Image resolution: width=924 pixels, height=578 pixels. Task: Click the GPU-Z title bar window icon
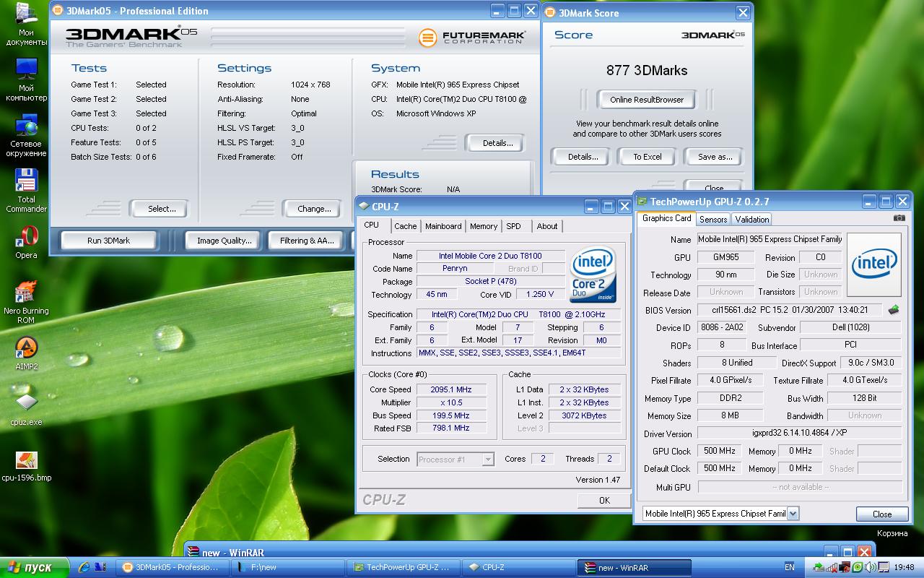pos(642,202)
